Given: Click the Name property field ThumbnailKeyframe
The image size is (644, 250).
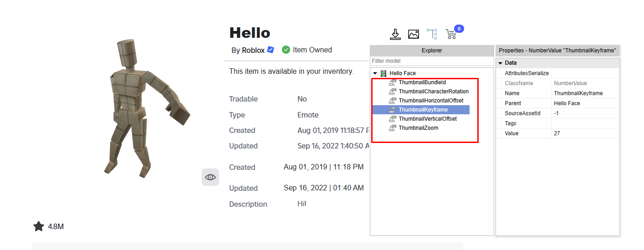Looking at the screenshot, I should pyautogui.click(x=585, y=93).
